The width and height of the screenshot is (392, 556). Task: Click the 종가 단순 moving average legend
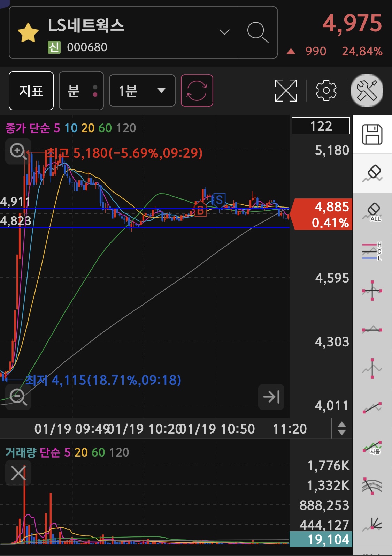(x=28, y=128)
